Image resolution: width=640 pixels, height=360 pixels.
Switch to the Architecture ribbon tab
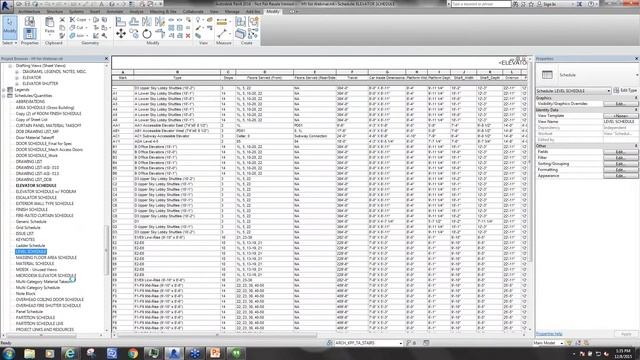[x=29, y=11]
